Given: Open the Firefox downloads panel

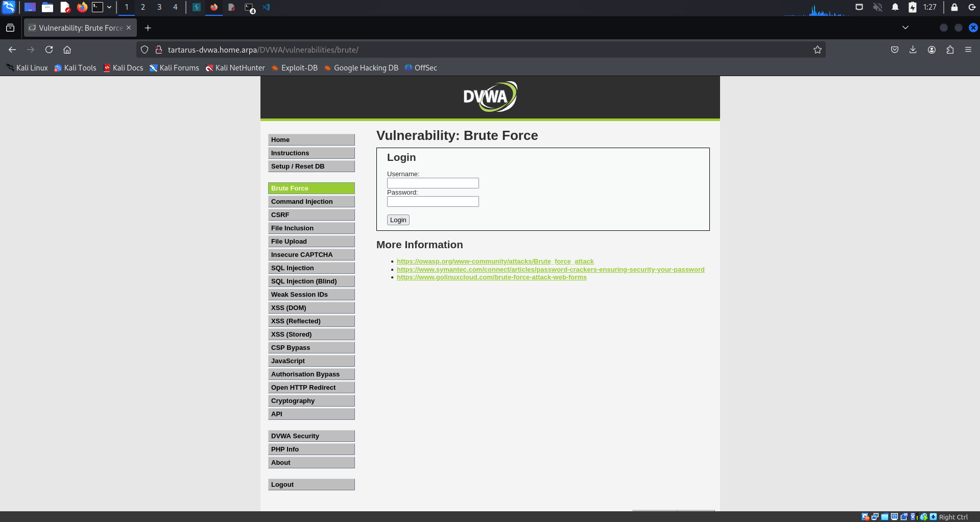Looking at the screenshot, I should (913, 50).
